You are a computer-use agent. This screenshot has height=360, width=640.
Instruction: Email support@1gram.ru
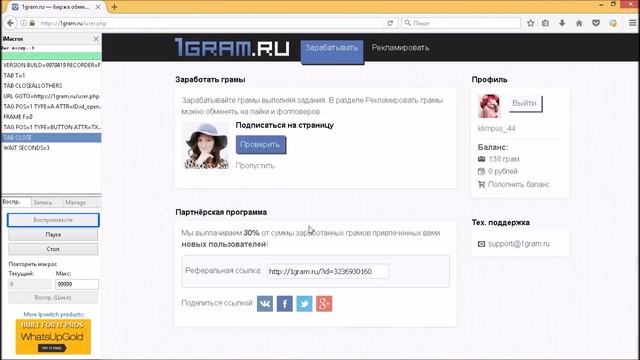(519, 244)
